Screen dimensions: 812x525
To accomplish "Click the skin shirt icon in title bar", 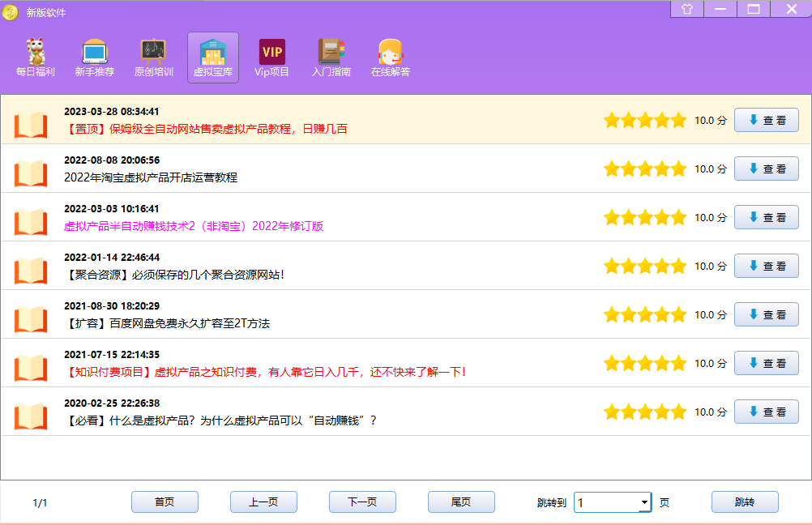I will [x=687, y=9].
